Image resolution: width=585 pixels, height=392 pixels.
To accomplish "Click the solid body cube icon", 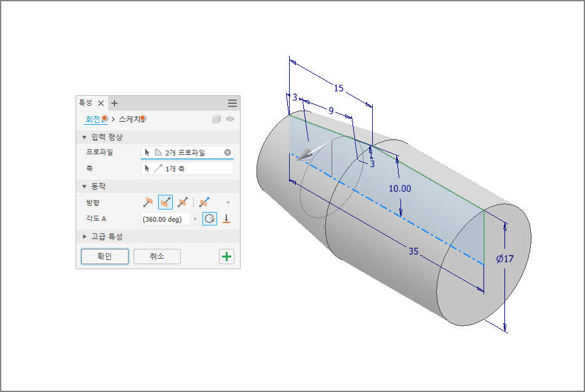I will [217, 119].
